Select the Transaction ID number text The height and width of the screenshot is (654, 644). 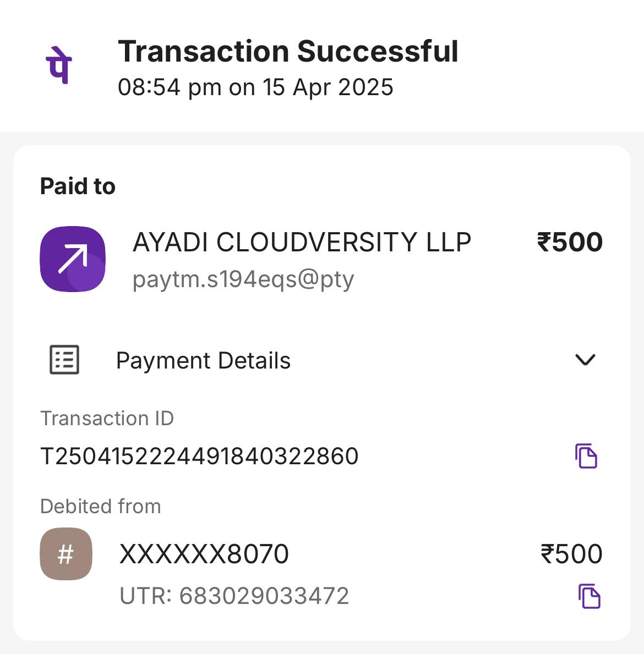coord(199,457)
